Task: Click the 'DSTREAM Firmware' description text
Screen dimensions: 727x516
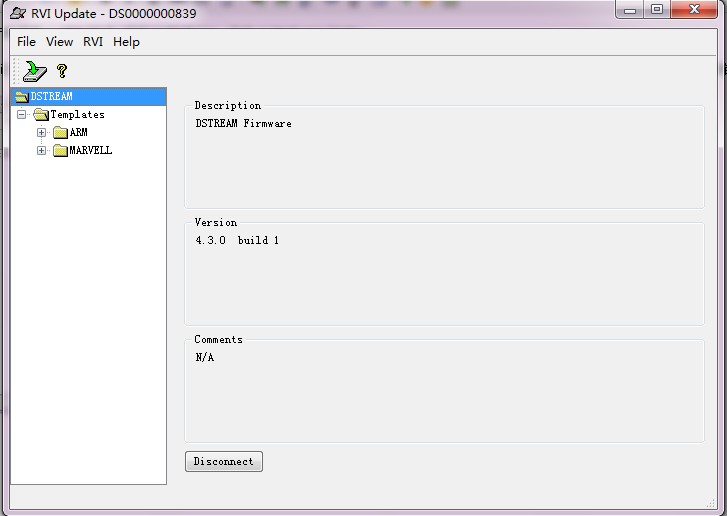Action: click(243, 123)
